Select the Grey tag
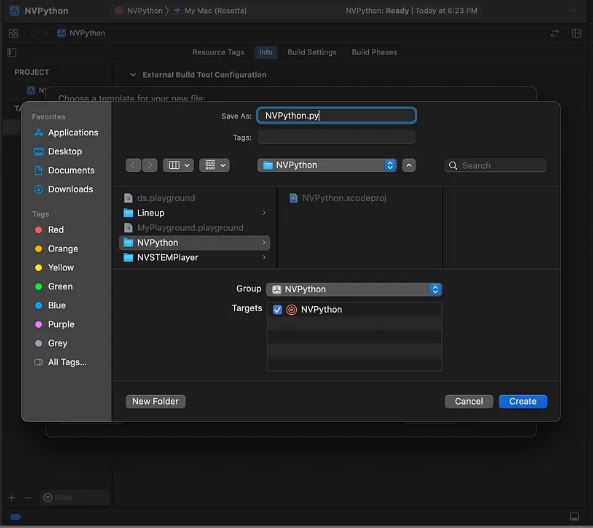The width and height of the screenshot is (593, 528). 51,343
